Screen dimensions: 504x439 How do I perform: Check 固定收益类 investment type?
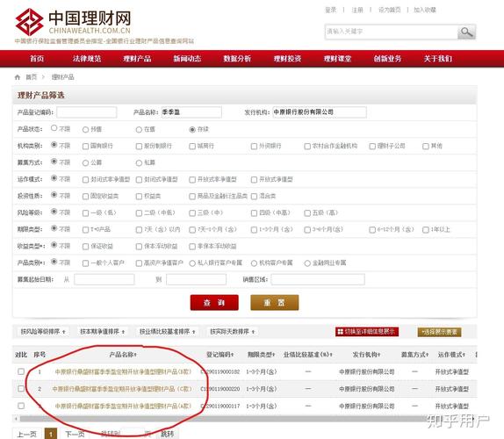(85, 197)
